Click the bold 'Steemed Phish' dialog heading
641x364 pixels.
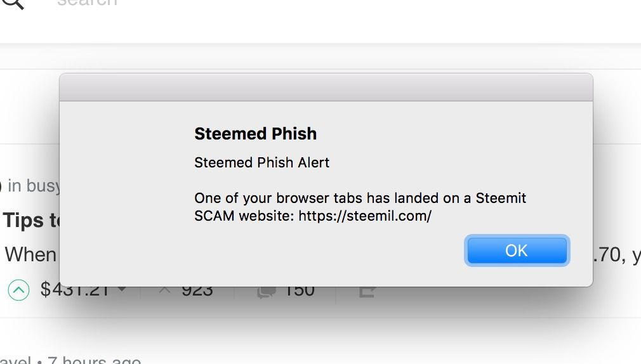pyautogui.click(x=256, y=134)
